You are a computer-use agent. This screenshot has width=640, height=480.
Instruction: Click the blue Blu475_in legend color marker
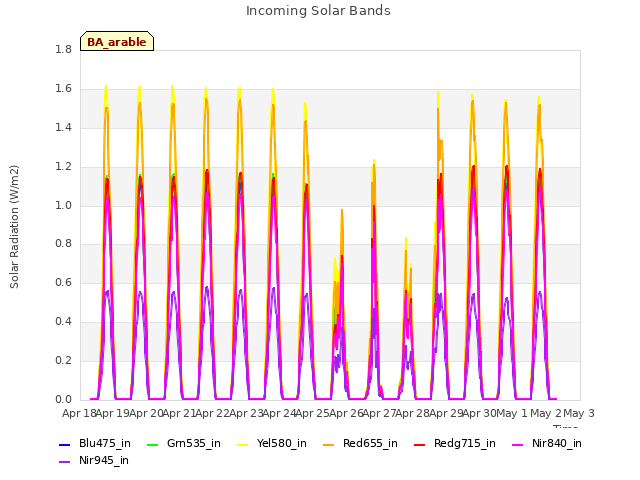click(x=64, y=444)
